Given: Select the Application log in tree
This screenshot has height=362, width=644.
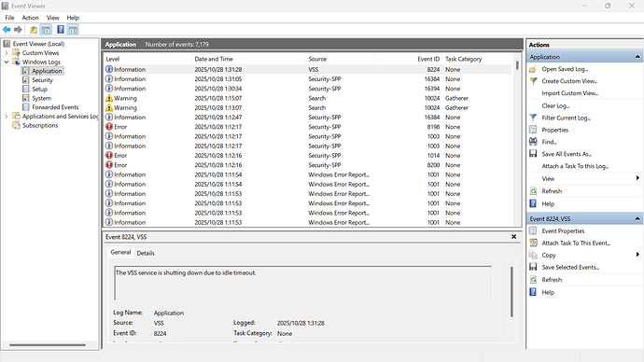Looking at the screenshot, I should pyautogui.click(x=47, y=71).
